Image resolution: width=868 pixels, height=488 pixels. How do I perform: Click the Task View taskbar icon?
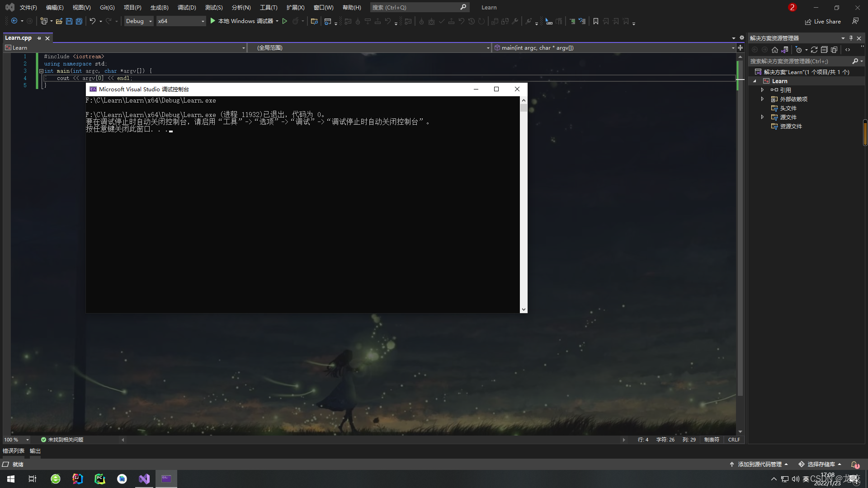pos(33,479)
